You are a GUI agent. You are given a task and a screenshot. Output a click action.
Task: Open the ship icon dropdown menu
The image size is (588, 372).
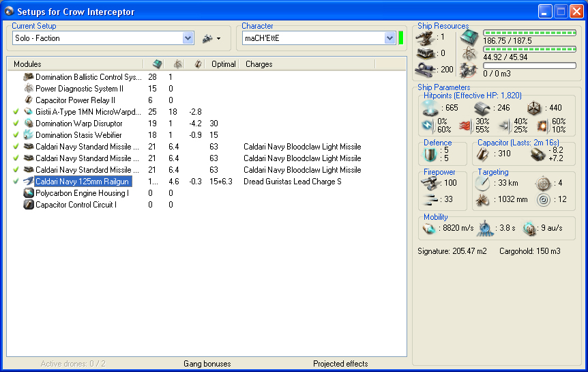coord(211,39)
